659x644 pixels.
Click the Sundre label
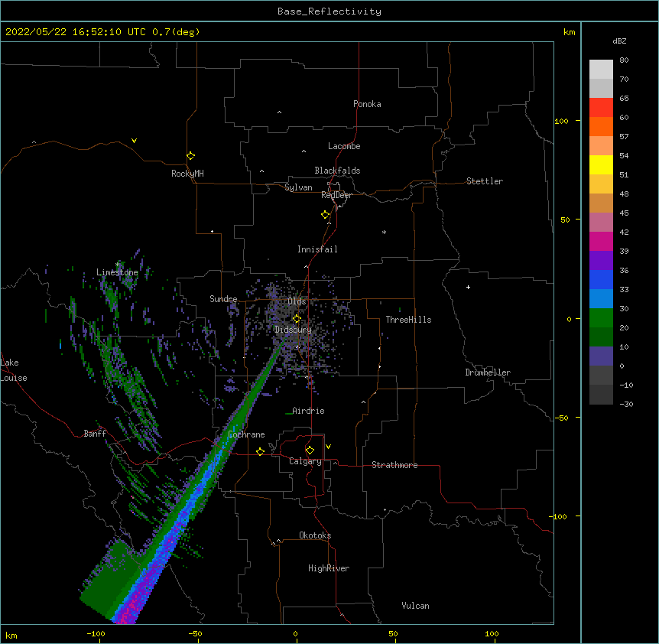pyautogui.click(x=223, y=299)
